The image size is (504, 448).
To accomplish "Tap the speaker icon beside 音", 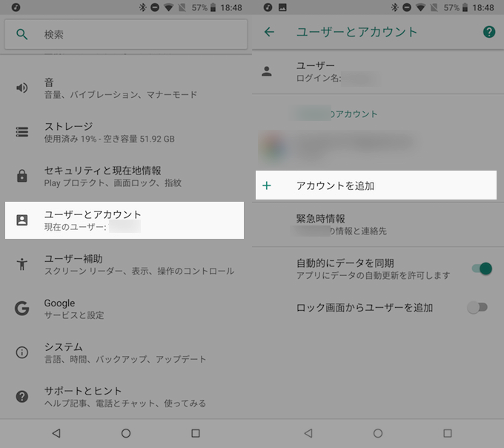I will tap(22, 88).
